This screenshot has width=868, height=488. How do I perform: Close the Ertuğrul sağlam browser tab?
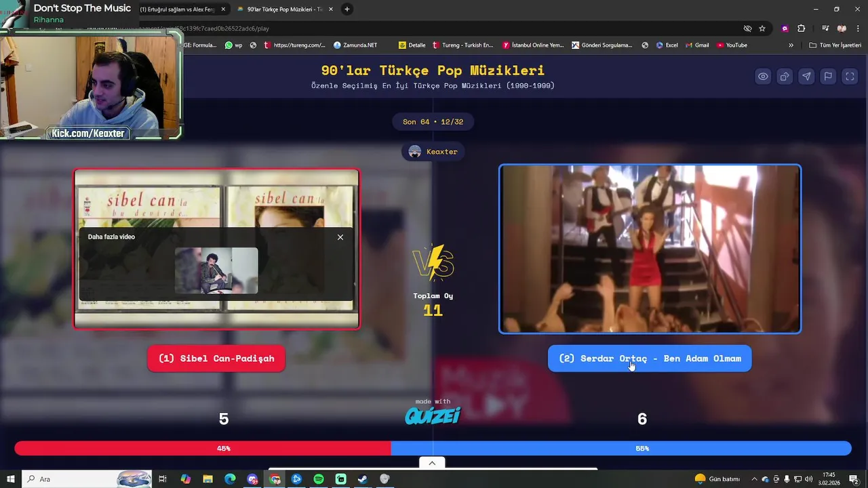pyautogui.click(x=223, y=9)
